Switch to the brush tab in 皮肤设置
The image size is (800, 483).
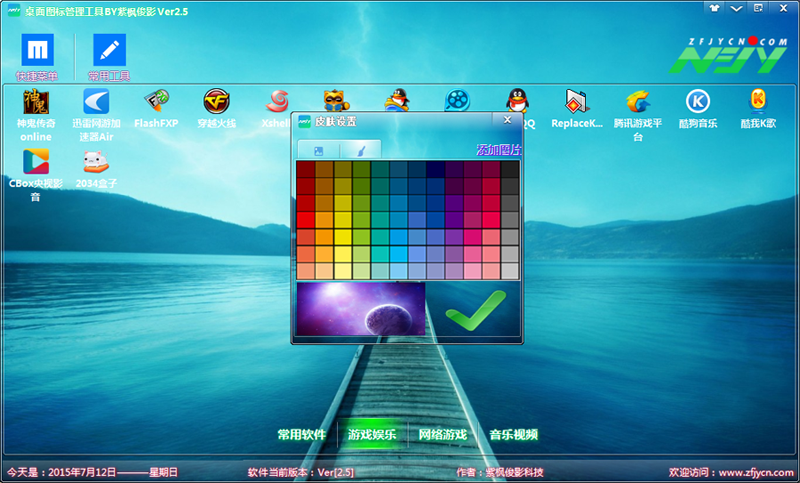click(360, 150)
